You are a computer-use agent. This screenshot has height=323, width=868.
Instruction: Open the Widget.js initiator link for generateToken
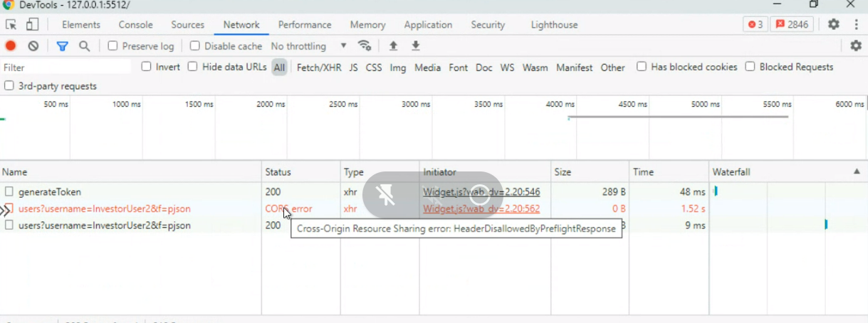[481, 192]
